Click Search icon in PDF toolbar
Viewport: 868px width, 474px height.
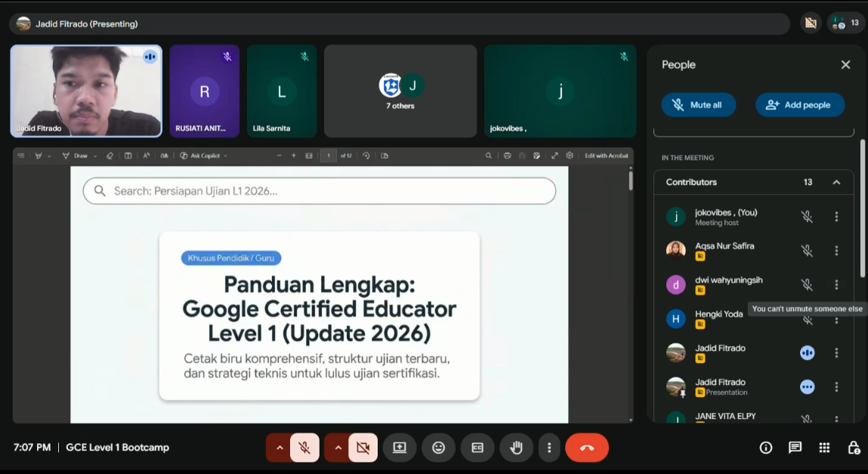488,156
